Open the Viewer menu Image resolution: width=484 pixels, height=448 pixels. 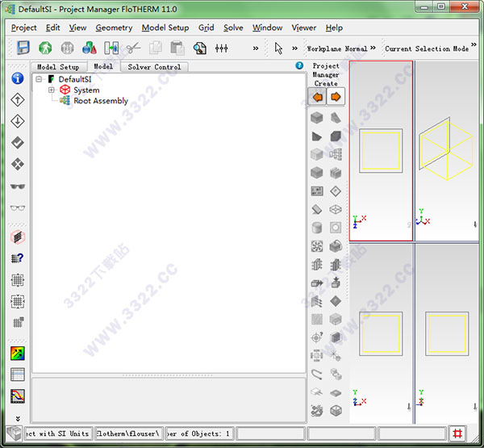click(304, 27)
